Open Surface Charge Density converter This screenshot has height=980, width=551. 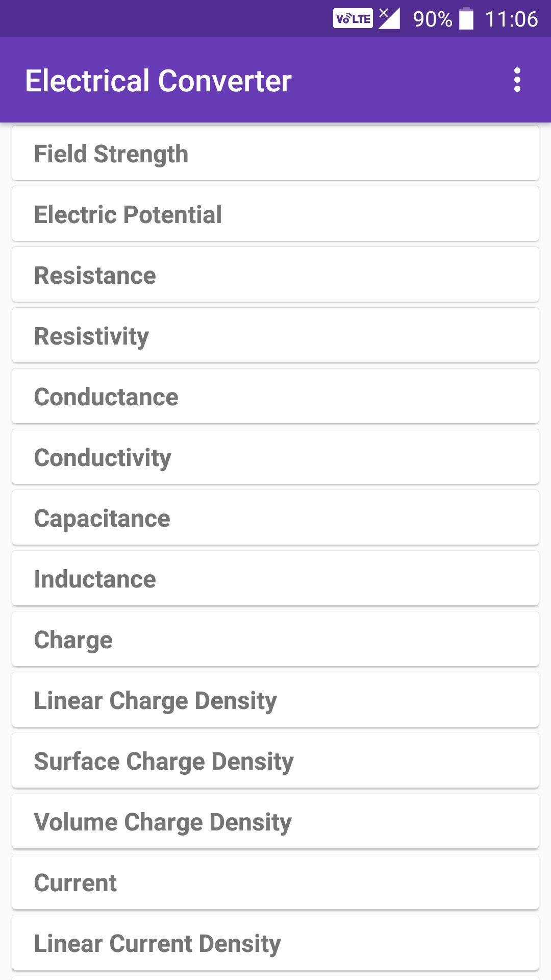click(x=275, y=761)
